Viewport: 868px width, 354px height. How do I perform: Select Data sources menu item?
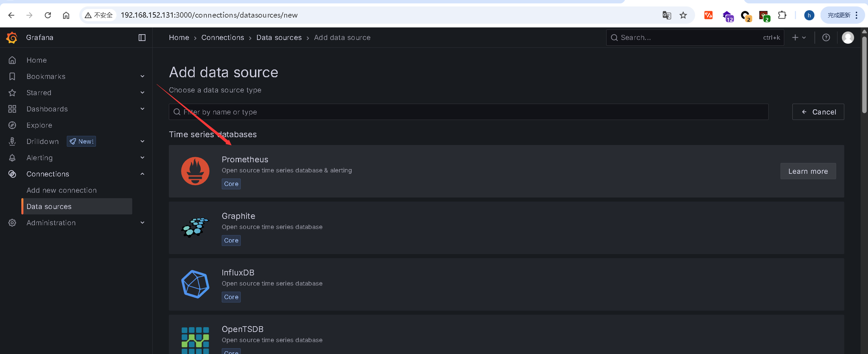[77, 206]
